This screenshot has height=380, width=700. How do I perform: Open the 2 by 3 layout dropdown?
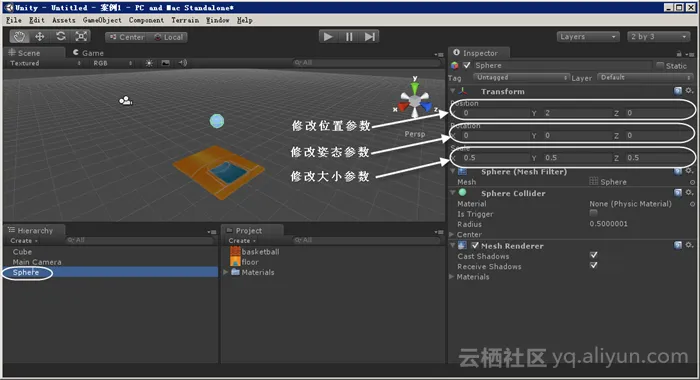click(x=658, y=37)
